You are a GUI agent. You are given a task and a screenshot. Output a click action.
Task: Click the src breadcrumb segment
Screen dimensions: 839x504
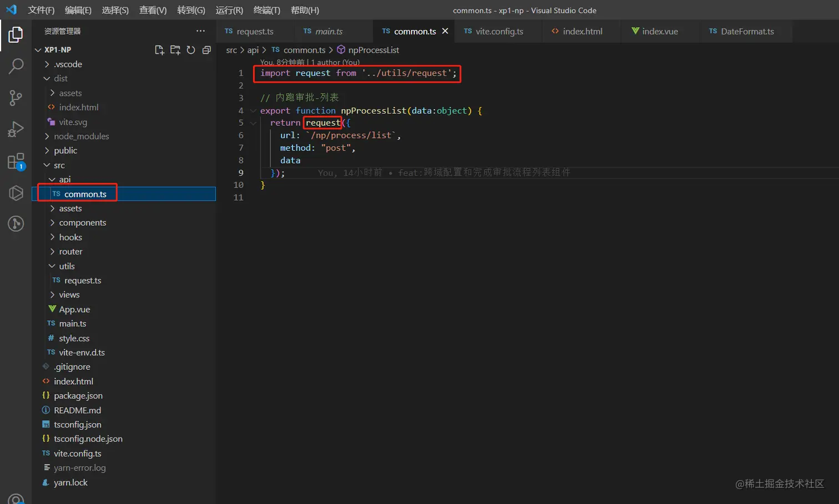tap(231, 50)
